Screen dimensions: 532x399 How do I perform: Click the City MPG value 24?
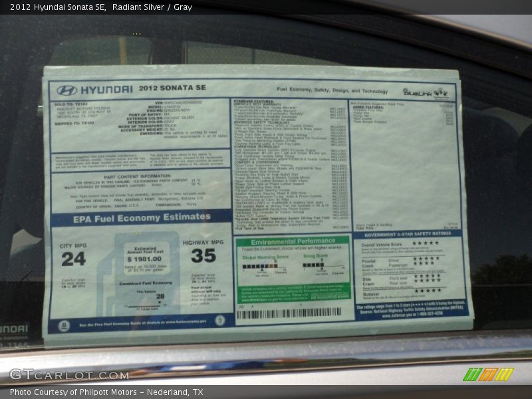74,259
